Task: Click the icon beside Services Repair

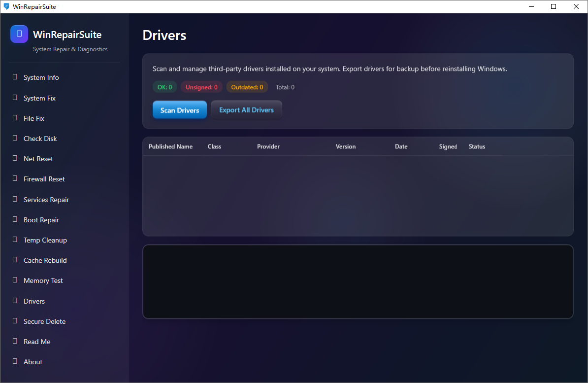Action: [x=15, y=199]
